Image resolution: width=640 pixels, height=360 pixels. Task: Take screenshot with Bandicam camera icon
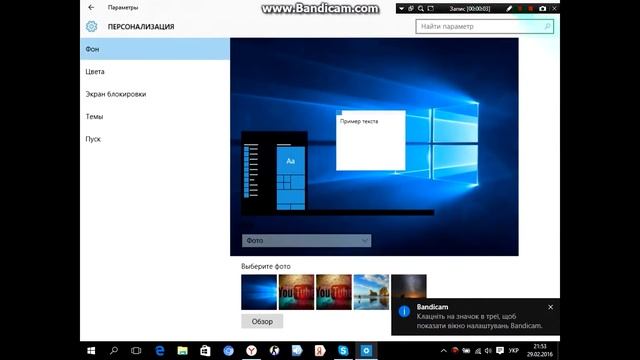tap(542, 9)
